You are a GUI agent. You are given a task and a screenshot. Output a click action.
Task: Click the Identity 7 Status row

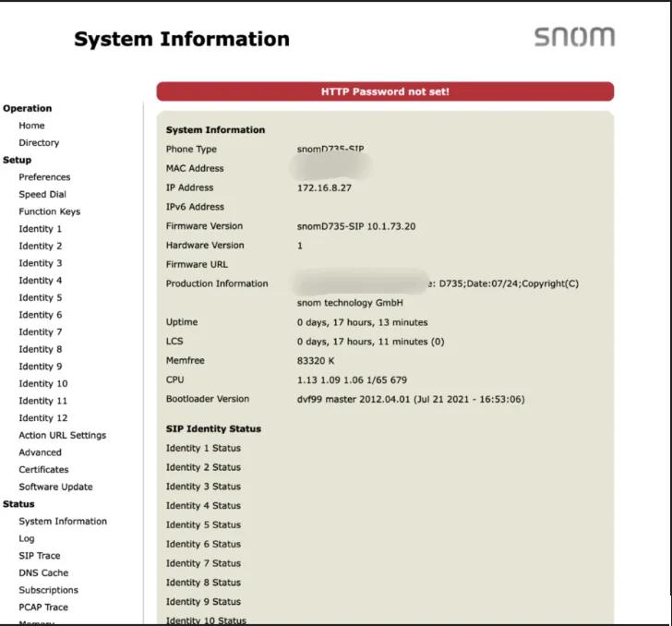click(x=204, y=563)
